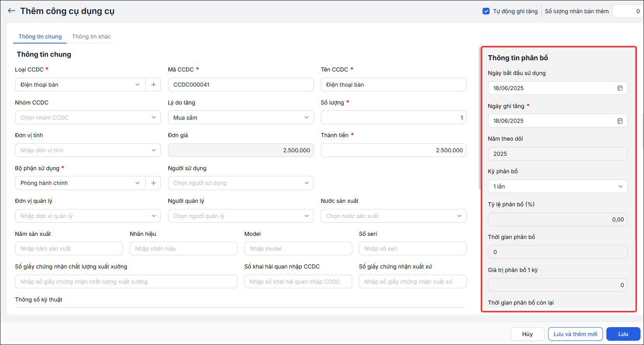
Task: Go back using the arrow icon
Action: [x=12, y=11]
